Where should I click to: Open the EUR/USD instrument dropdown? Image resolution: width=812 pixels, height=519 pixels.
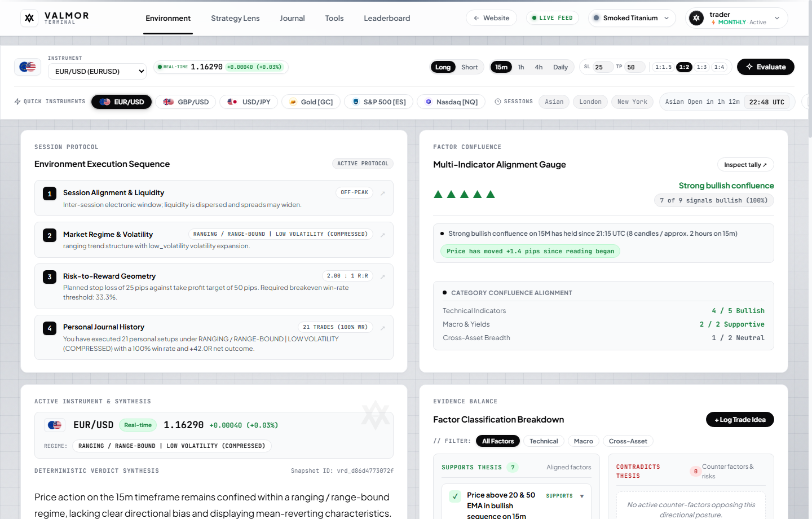(97, 72)
